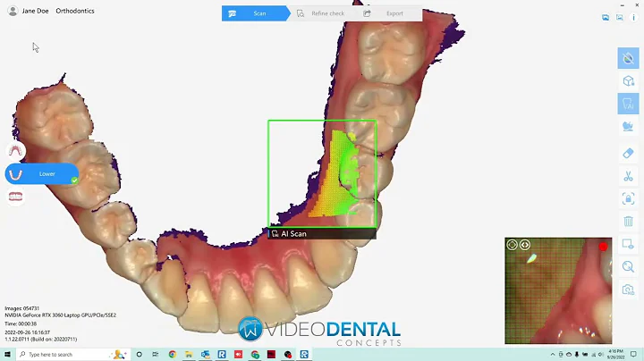Click the red recording indicator in preview

(603, 247)
